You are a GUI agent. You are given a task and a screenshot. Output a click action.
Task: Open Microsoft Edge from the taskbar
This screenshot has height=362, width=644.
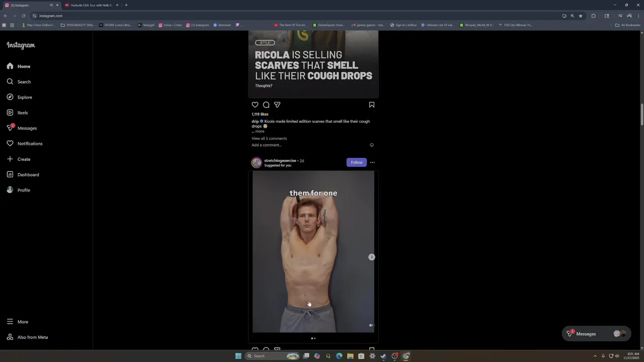(x=339, y=356)
